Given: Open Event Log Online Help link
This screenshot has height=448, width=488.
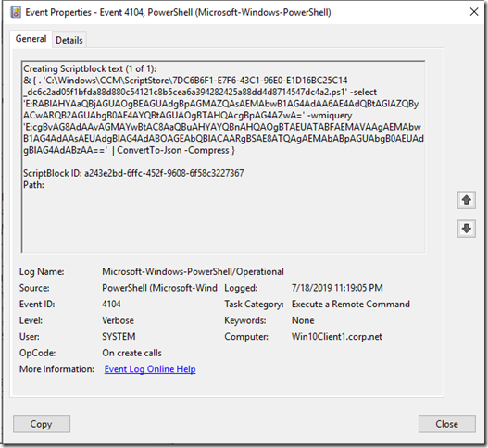Looking at the screenshot, I should pyautogui.click(x=150, y=369).
